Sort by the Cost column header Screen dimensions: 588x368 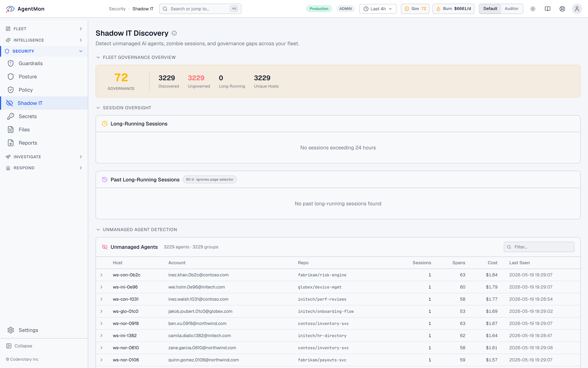point(492,263)
